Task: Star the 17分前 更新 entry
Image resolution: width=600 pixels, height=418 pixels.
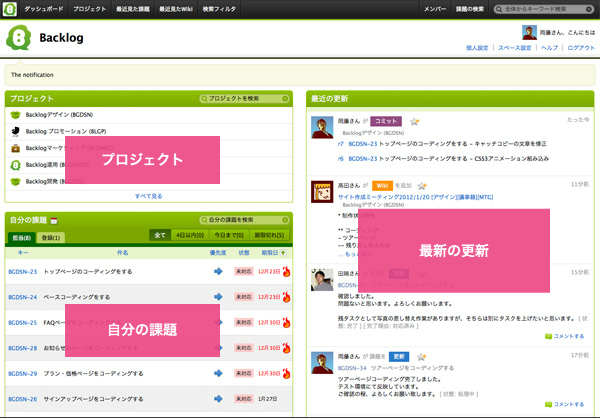Action: coord(421,357)
